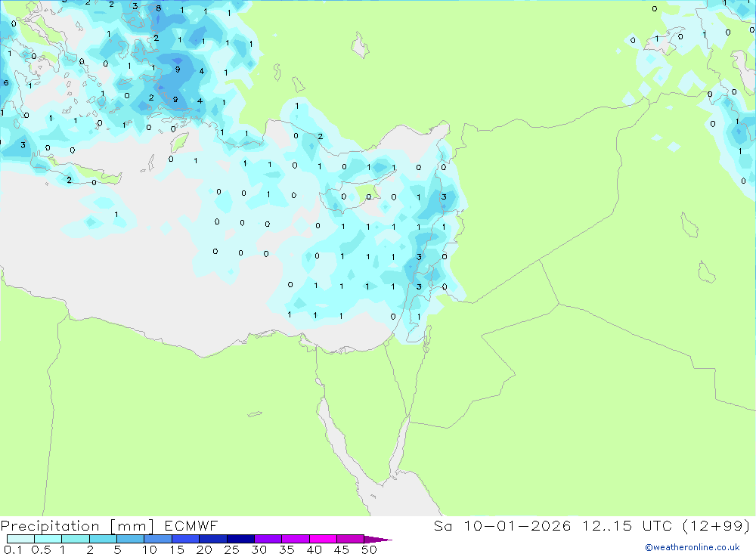The width and height of the screenshot is (756, 554).
Task: Click the legend label '15'
Action: [176, 549]
